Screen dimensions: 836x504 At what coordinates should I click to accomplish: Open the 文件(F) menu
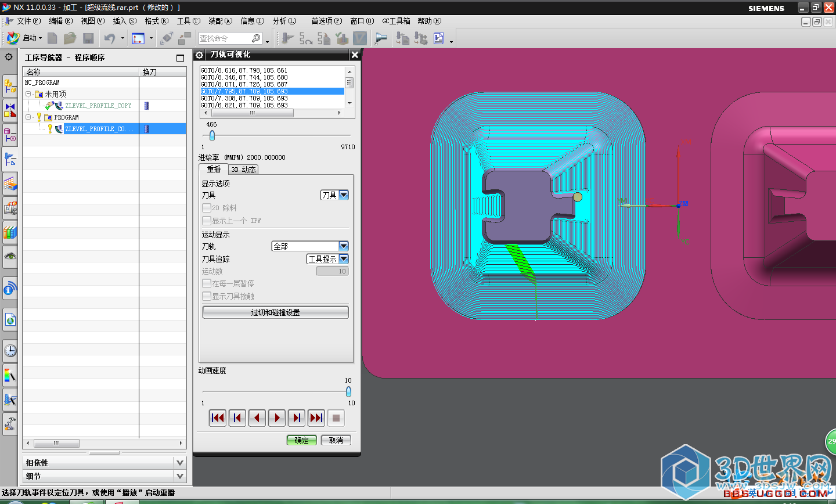point(28,21)
